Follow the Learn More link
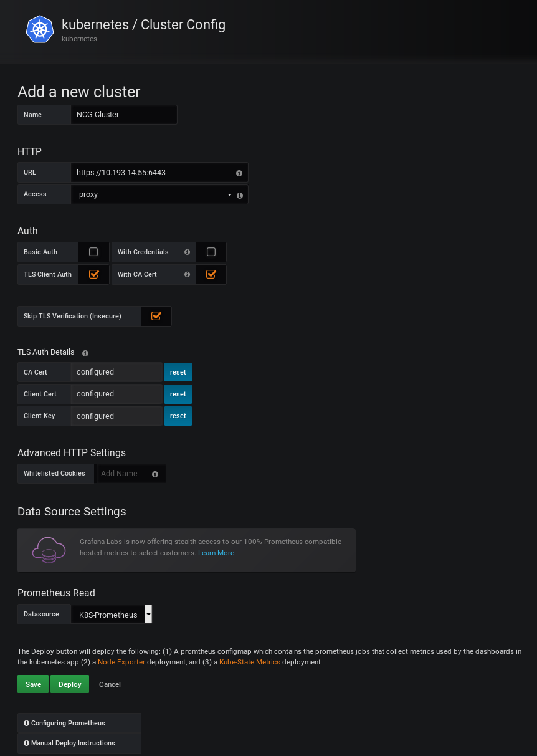This screenshot has width=537, height=756. click(216, 553)
